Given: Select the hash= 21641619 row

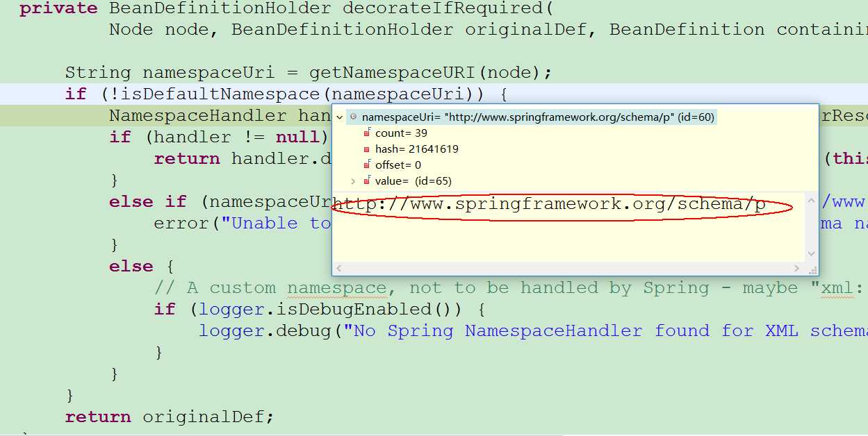Looking at the screenshot, I should point(417,149).
